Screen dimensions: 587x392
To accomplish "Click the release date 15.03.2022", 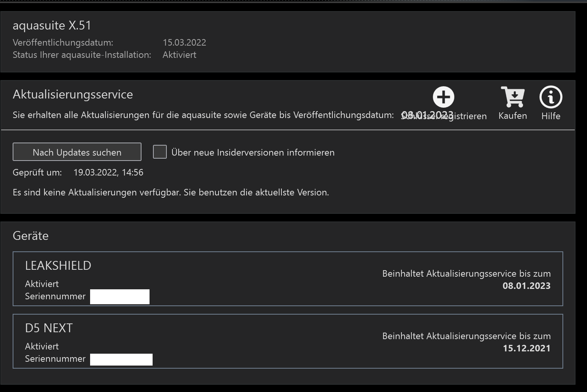I will [x=184, y=43].
